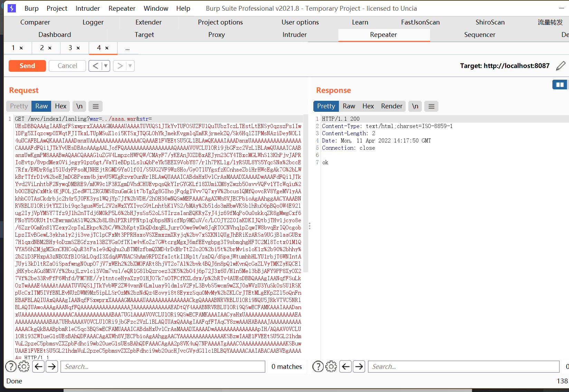Go to previous response search match arrow
Viewport: 569px width, 392px height.
[x=345, y=366]
